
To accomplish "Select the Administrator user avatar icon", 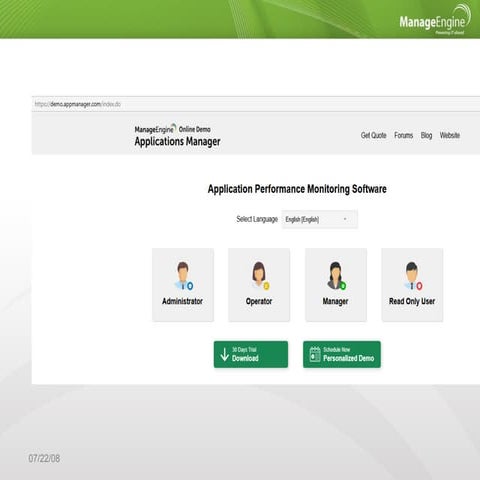I will tap(184, 276).
